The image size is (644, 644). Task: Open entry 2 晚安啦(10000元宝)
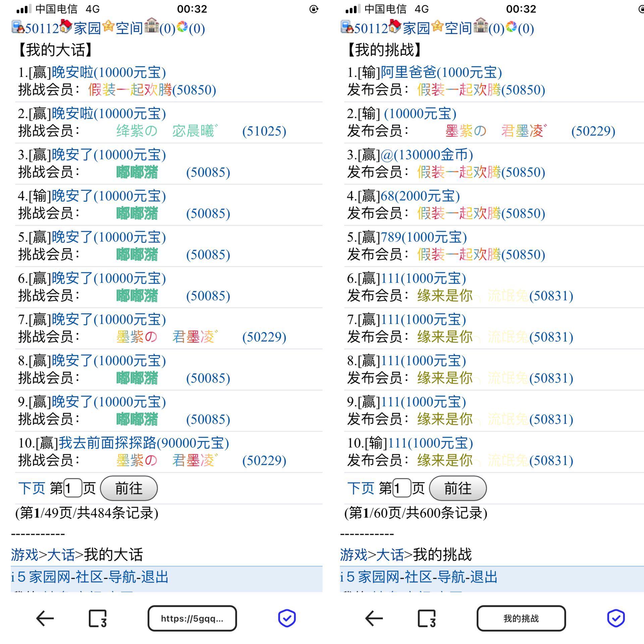point(109,114)
